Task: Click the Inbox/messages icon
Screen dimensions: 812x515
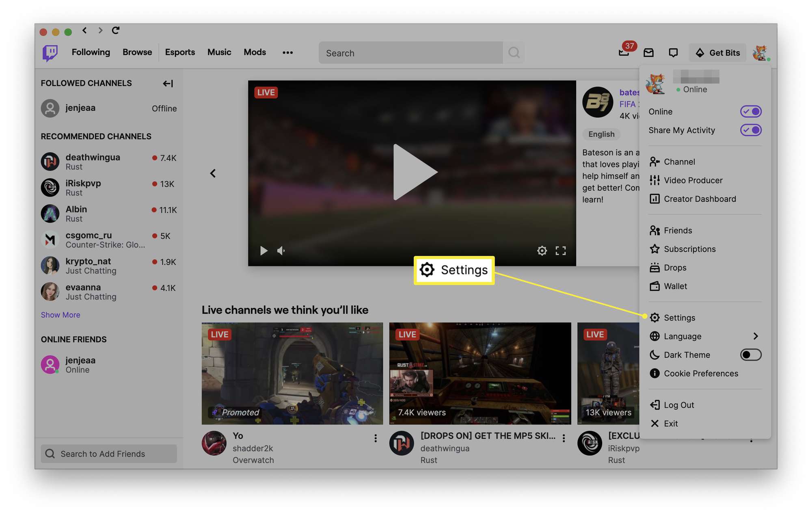Action: [x=649, y=52]
